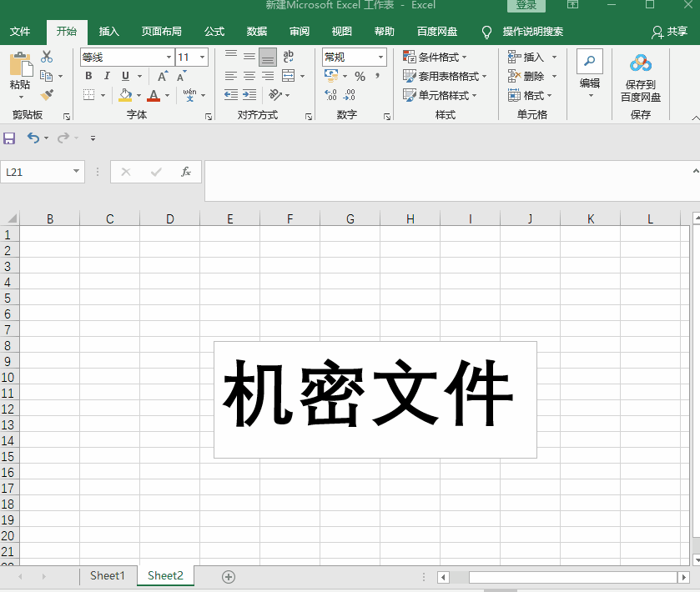Open the font size dropdown
The width and height of the screenshot is (700, 592).
coord(202,57)
